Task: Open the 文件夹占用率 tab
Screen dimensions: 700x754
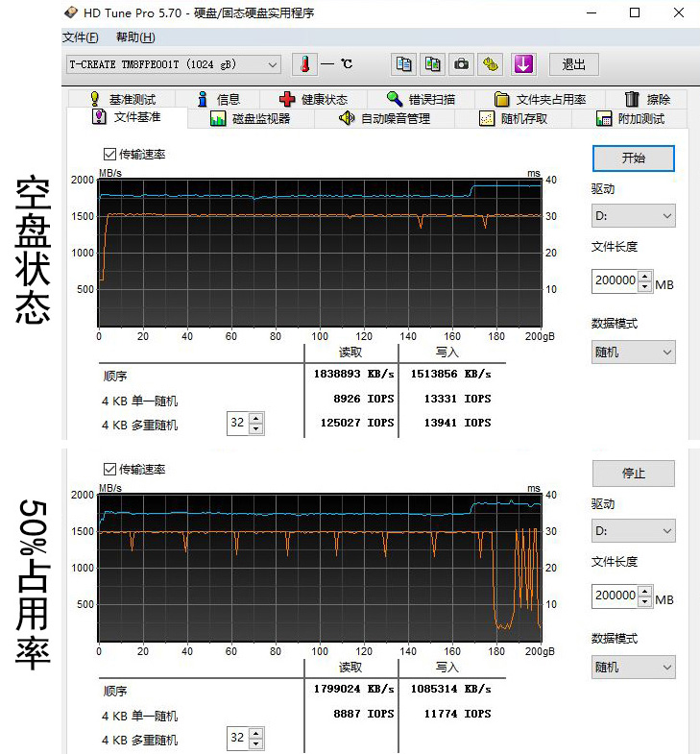Action: tap(540, 99)
